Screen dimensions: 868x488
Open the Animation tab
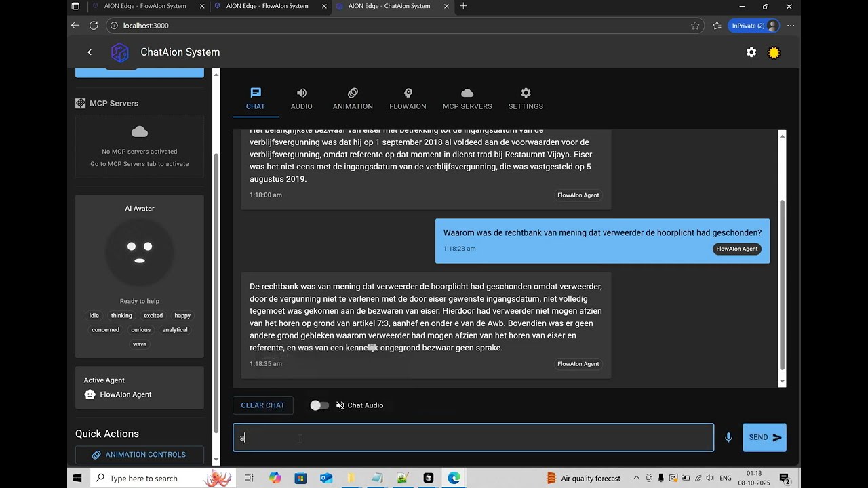coord(353,99)
